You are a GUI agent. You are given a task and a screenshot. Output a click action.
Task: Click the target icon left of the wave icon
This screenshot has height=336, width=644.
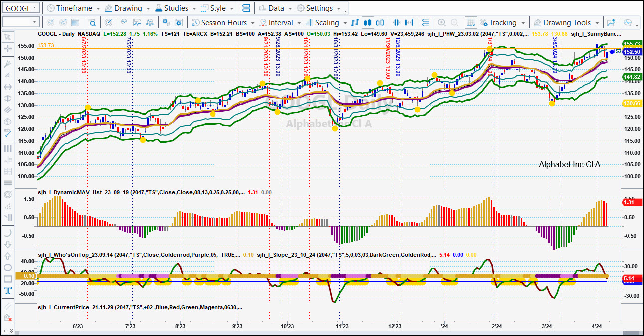pos(109,22)
